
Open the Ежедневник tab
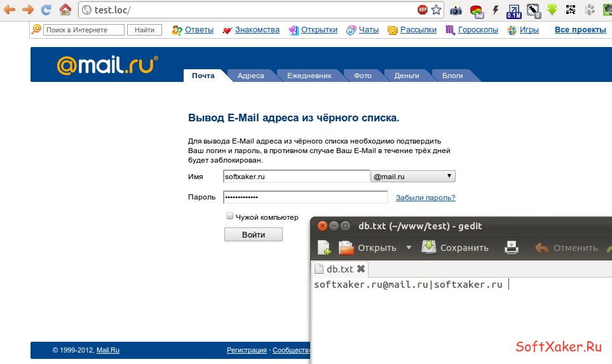(x=309, y=76)
